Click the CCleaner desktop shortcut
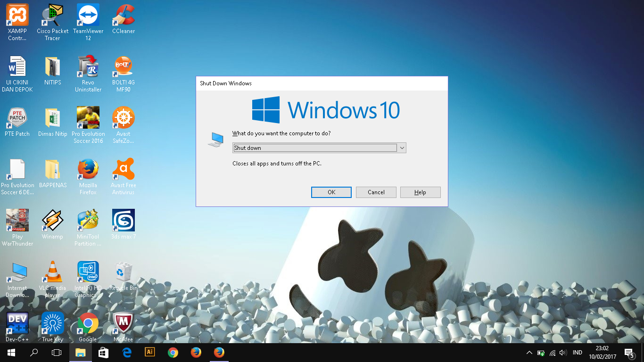Viewport: 644px width, 362px height. (124, 19)
